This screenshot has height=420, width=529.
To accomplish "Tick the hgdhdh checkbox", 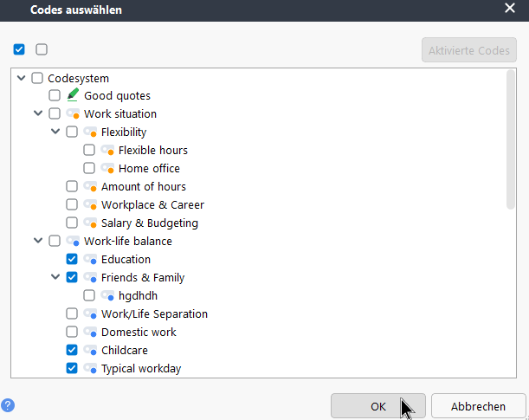I will coord(89,296).
